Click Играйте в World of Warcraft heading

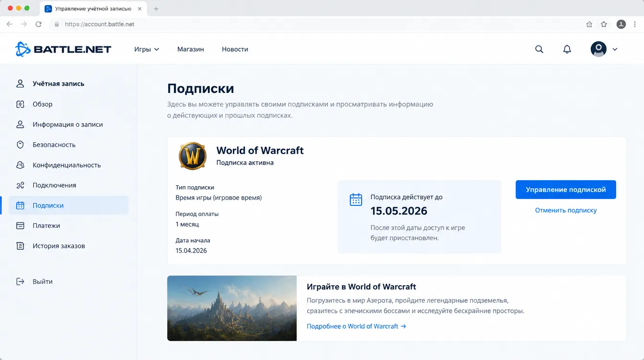pyautogui.click(x=361, y=287)
